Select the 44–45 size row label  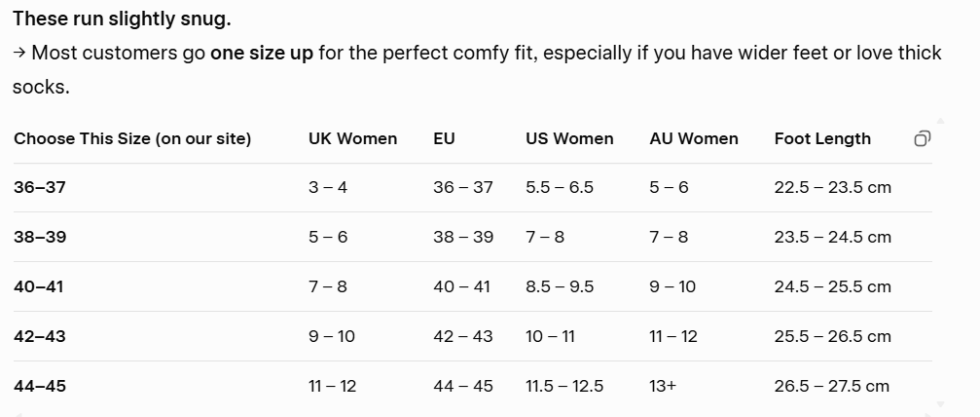(40, 386)
